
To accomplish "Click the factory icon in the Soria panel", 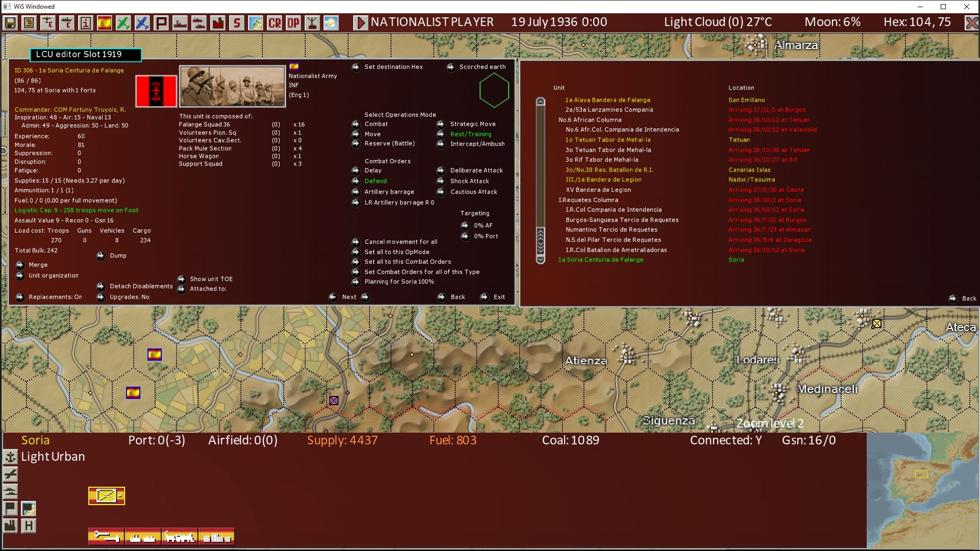I will tap(10, 524).
